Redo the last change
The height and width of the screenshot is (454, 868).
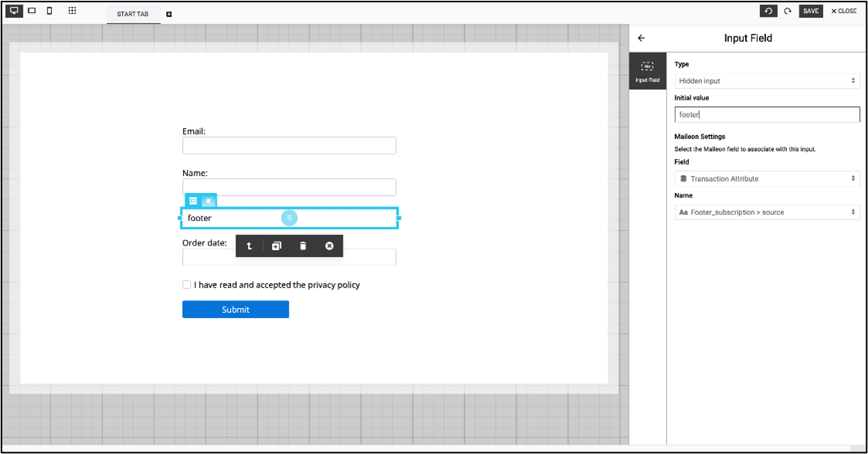(x=788, y=11)
